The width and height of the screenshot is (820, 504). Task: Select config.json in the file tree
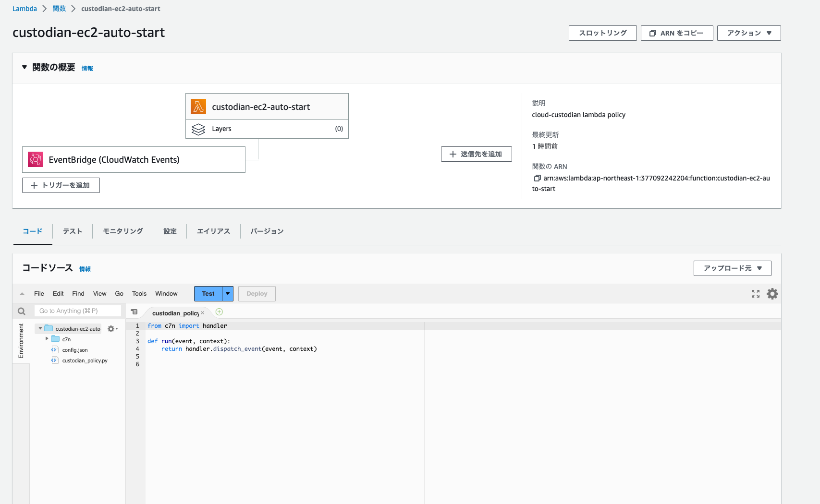click(x=75, y=350)
